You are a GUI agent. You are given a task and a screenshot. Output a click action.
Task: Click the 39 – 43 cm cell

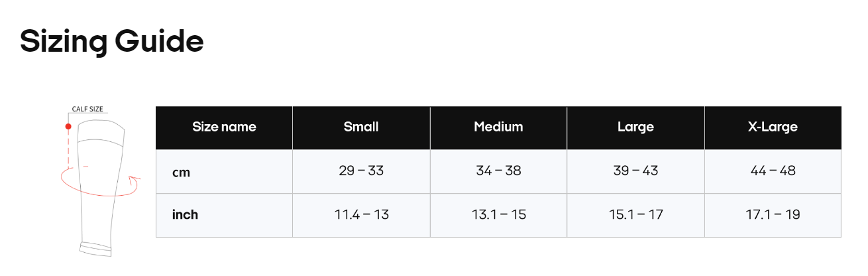pyautogui.click(x=635, y=171)
